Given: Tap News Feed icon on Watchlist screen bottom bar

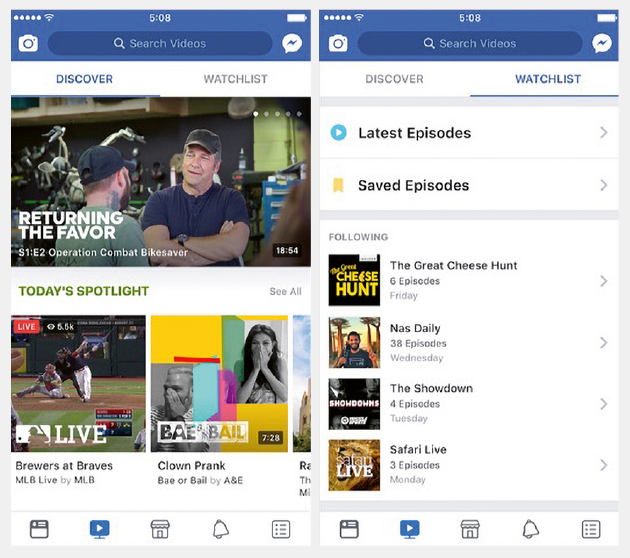Looking at the screenshot, I should click(349, 529).
